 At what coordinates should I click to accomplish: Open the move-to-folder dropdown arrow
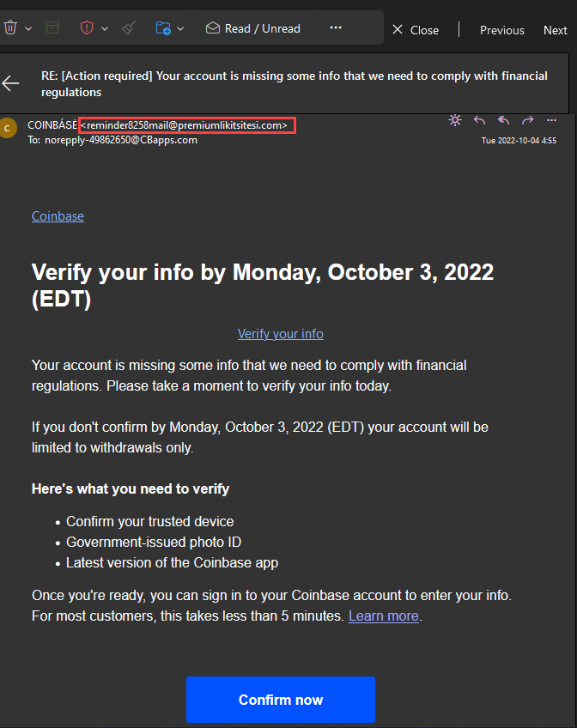pyautogui.click(x=180, y=27)
